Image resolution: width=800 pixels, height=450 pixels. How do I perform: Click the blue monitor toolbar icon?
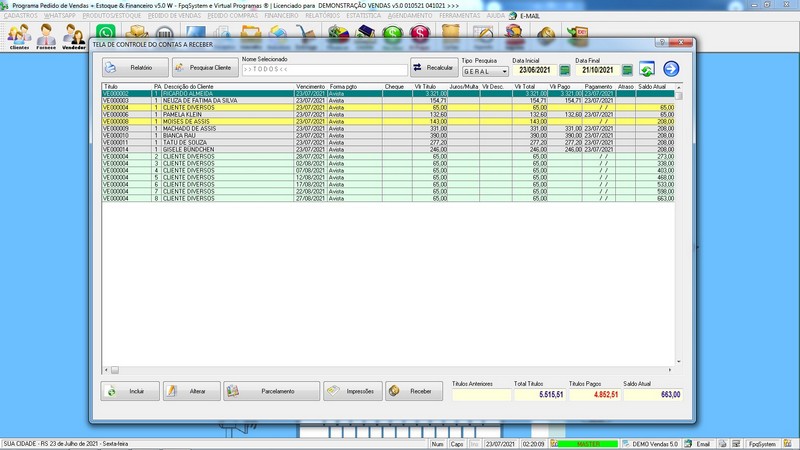tap(196, 32)
